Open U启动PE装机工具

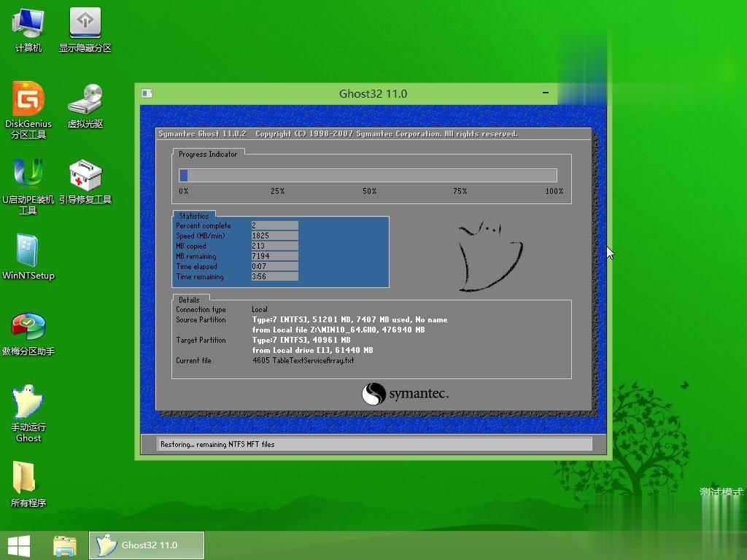27,176
